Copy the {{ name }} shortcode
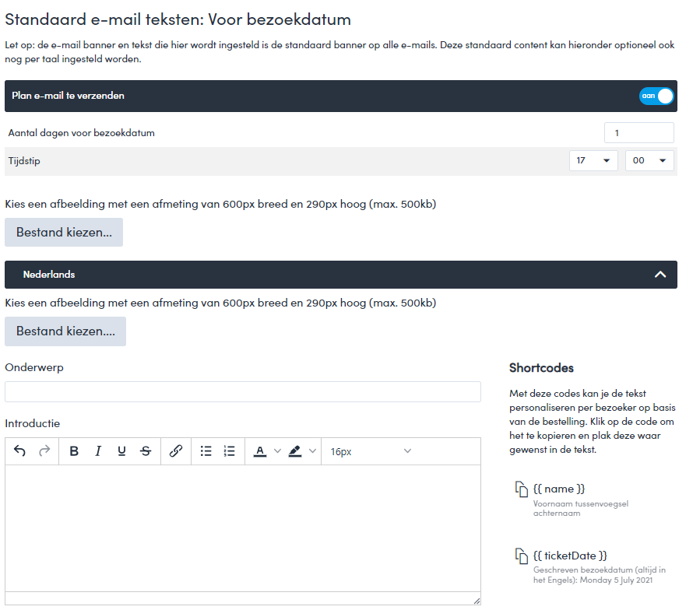 522,489
